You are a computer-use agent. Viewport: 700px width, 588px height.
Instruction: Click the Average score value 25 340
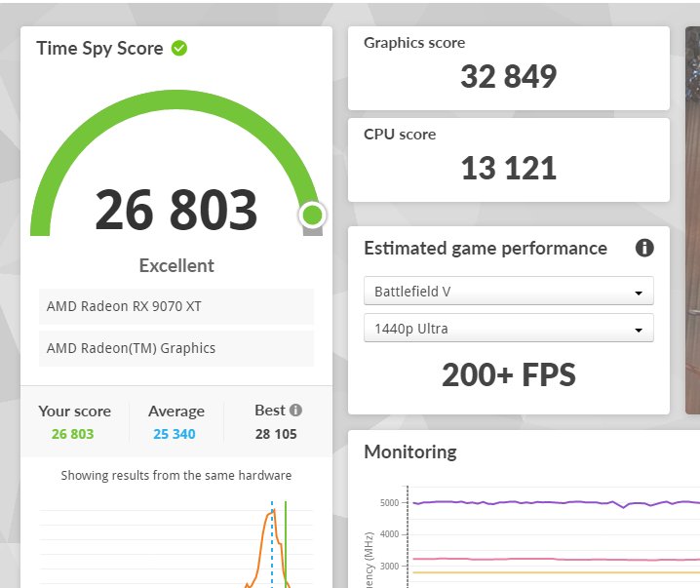tap(175, 434)
